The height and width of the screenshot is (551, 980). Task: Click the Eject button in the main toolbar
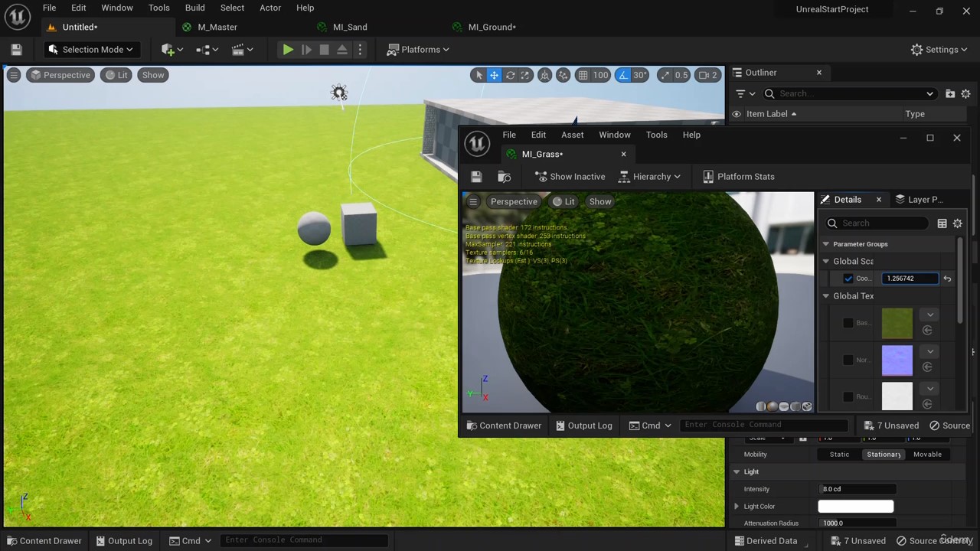pyautogui.click(x=342, y=50)
